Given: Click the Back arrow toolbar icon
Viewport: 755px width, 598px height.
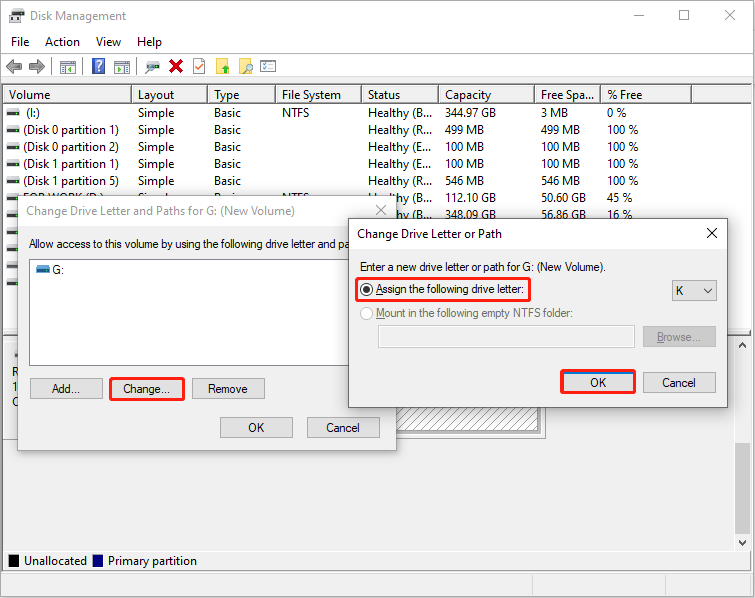Looking at the screenshot, I should tap(14, 66).
